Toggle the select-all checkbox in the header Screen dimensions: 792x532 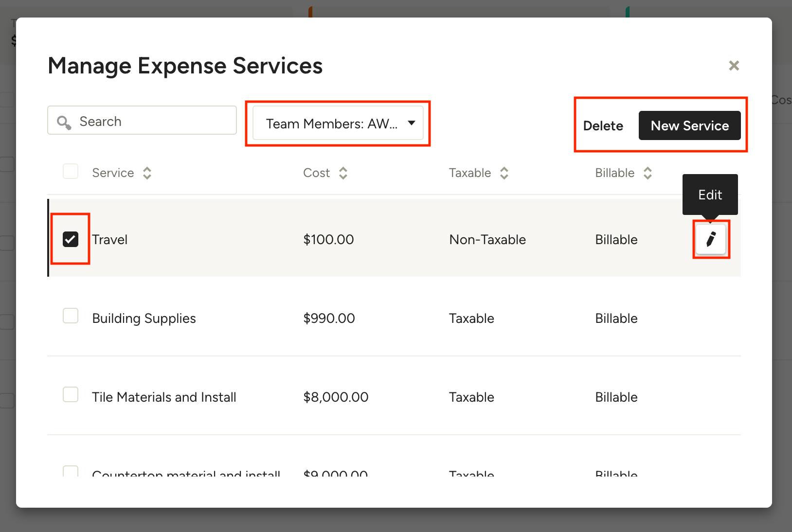click(x=71, y=171)
